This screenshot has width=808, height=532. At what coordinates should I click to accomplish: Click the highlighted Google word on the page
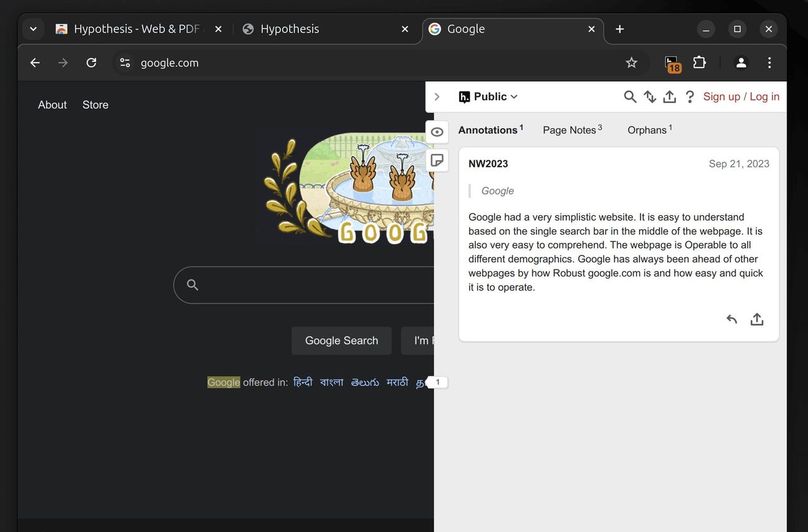tap(223, 382)
